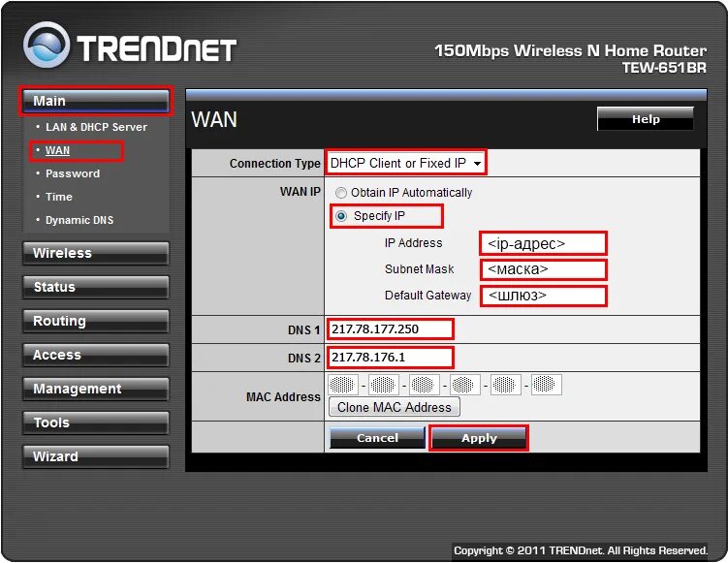Image resolution: width=728 pixels, height=563 pixels.
Task: Click the TRENDnet logo icon
Action: (x=47, y=45)
